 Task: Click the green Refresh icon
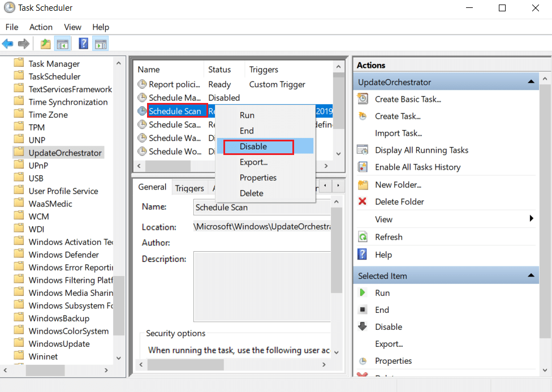(363, 236)
